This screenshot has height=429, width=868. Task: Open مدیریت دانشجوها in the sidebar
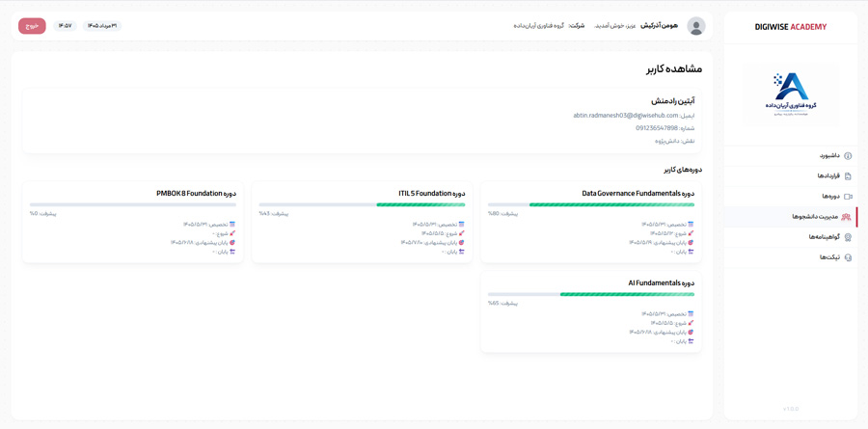click(790, 217)
